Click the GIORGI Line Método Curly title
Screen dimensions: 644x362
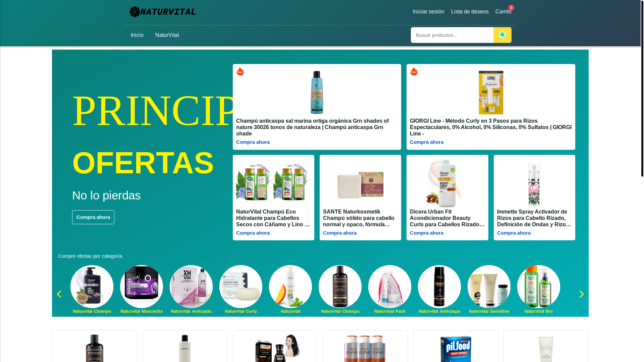491,127
